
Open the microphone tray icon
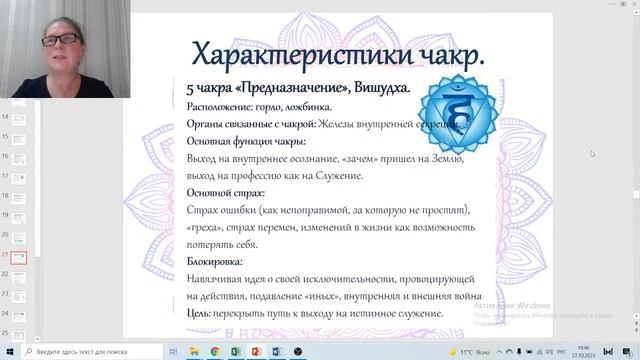pyautogui.click(x=519, y=351)
